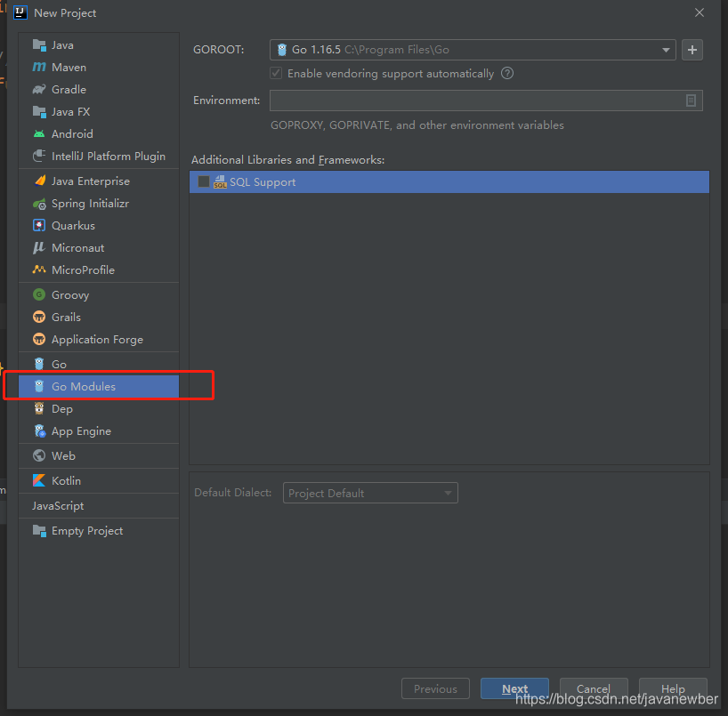Image resolution: width=728 pixels, height=716 pixels.
Task: Open environment variables editor icon
Action: [x=691, y=101]
